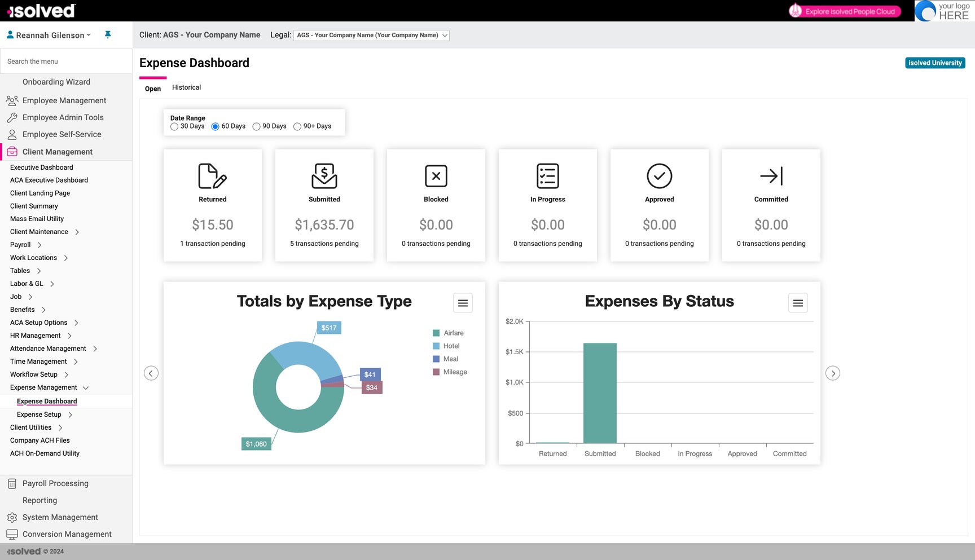Viewport: 975px width, 560px height.
Task: Open the Submitted card dollar inbox icon
Action: tap(324, 176)
